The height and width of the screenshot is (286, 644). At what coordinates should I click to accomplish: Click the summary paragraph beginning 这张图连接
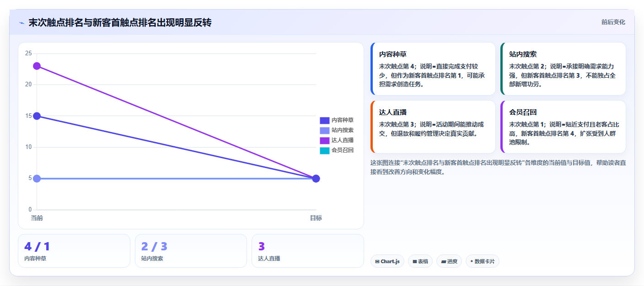(x=498, y=167)
